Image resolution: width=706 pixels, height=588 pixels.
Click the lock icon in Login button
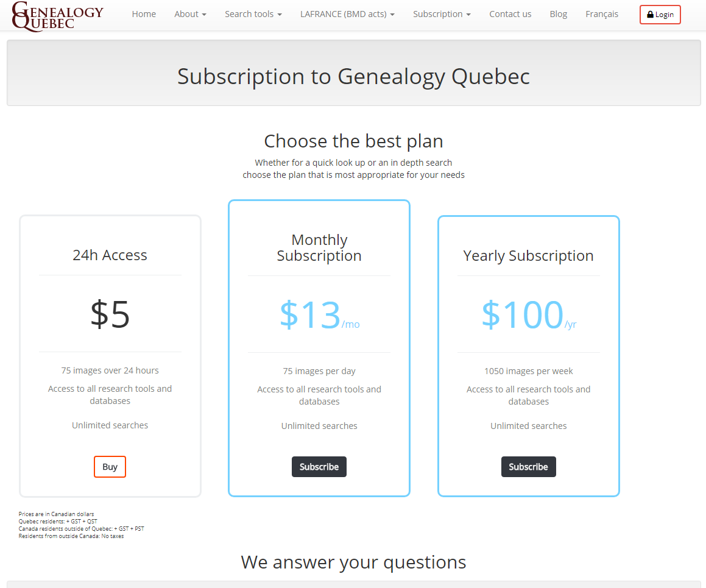click(x=650, y=15)
